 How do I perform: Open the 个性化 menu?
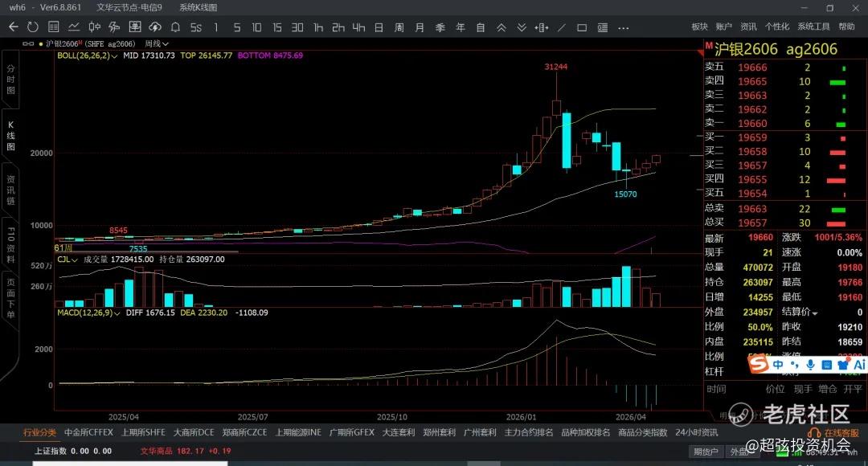pos(777,27)
